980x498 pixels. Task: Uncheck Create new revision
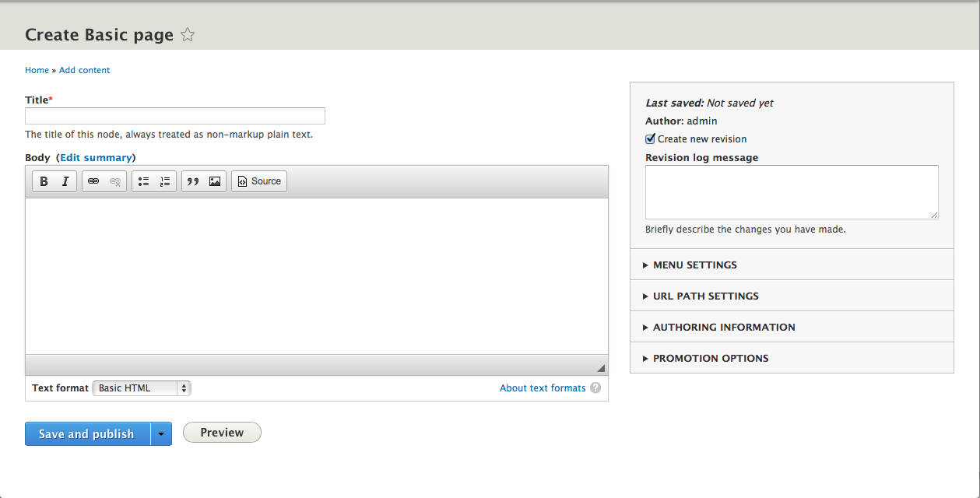pos(650,139)
